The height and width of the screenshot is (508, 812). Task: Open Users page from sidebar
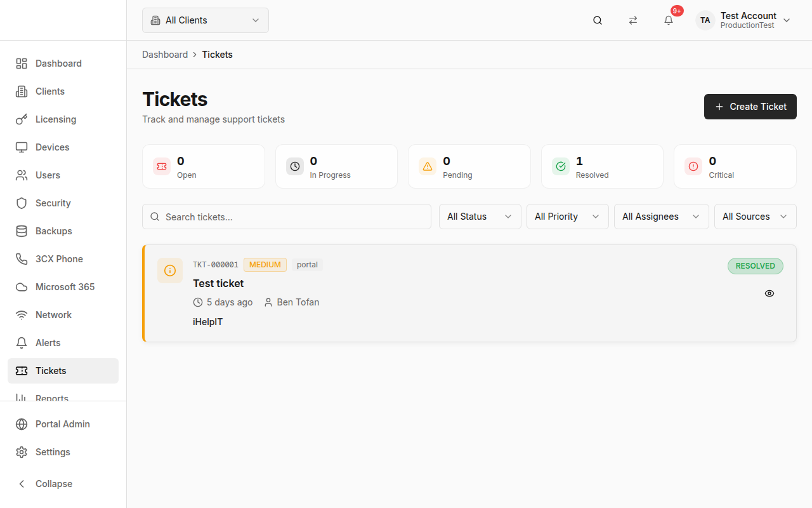click(63, 175)
